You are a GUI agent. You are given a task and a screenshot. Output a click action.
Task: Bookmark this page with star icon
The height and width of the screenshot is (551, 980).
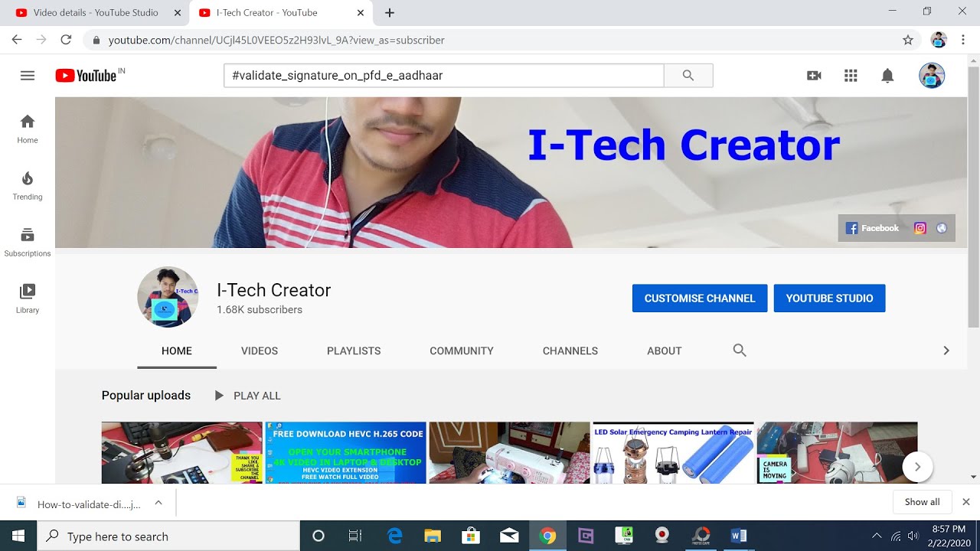pyautogui.click(x=908, y=40)
